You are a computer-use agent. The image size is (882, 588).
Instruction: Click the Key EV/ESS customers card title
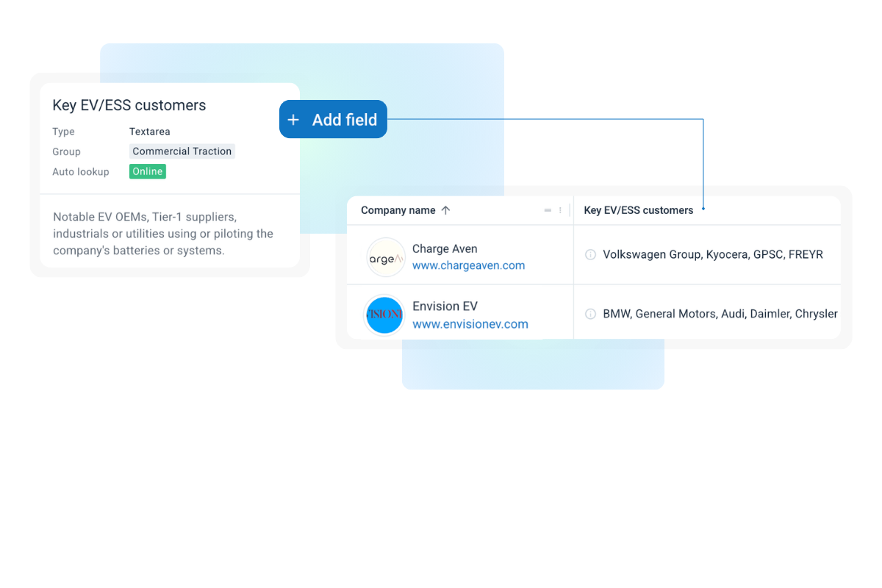click(129, 105)
